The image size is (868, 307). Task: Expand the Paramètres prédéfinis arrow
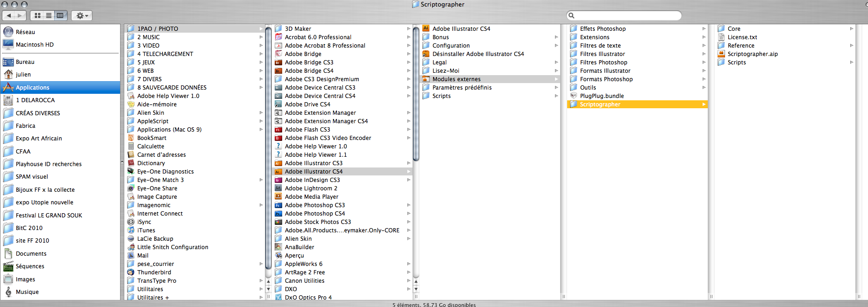pos(556,88)
